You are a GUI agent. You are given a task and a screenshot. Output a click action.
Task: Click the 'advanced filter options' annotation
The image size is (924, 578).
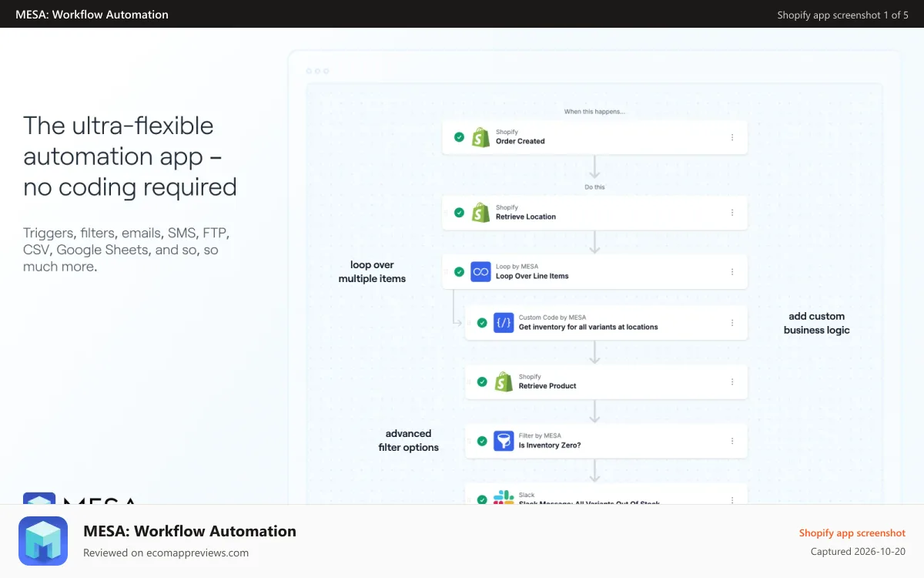[409, 440]
